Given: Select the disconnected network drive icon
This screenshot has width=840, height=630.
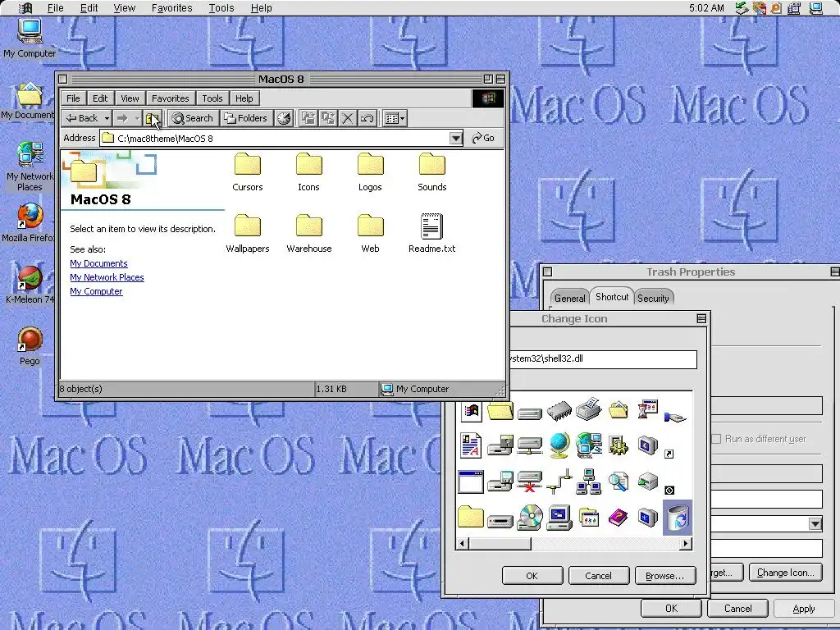Looking at the screenshot, I should 529,481.
